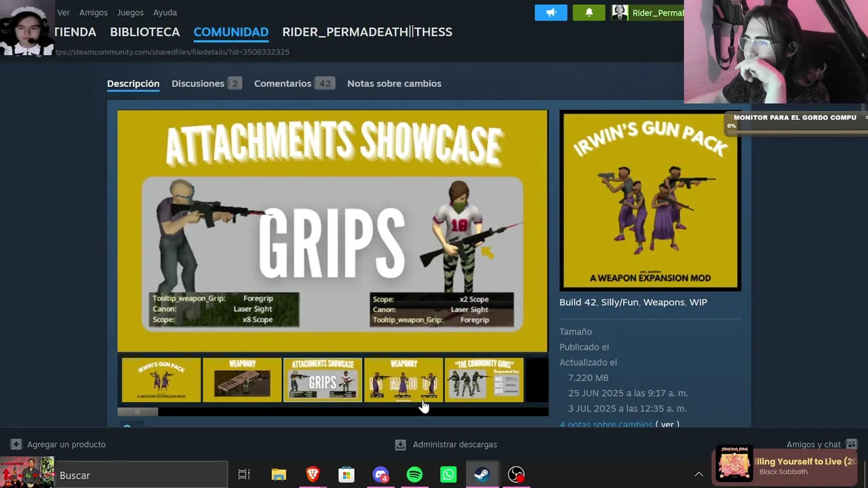Click the WIP tag
Screen dimensions: 868x488
(x=698, y=302)
